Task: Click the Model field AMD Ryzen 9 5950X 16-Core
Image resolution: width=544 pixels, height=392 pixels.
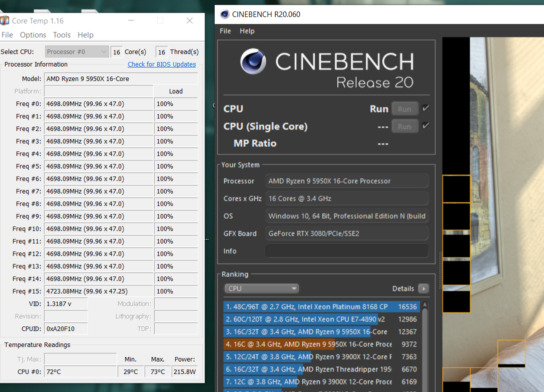Action: 121,78
